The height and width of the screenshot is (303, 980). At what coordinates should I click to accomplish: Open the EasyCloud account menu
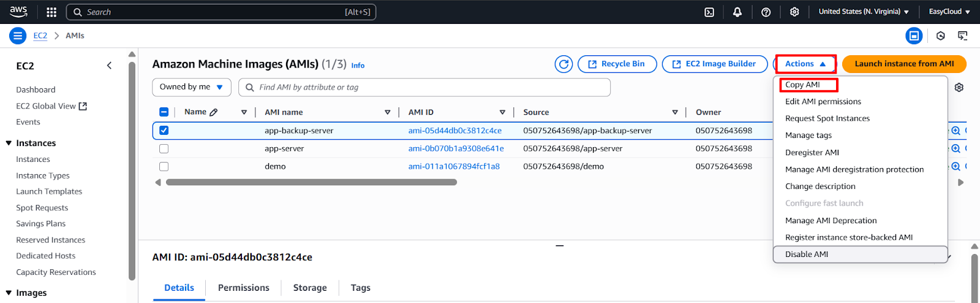[949, 12]
